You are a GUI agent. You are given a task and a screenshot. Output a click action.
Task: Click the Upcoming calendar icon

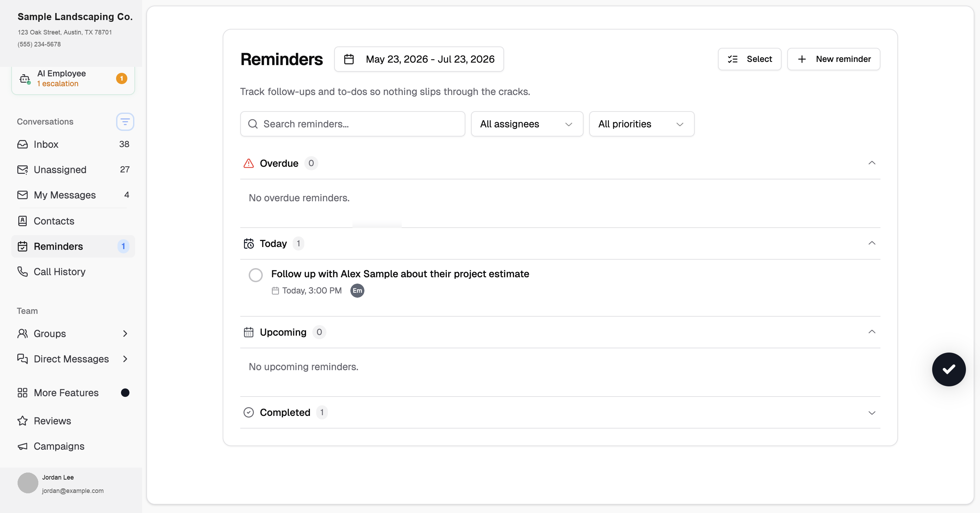[248, 332]
